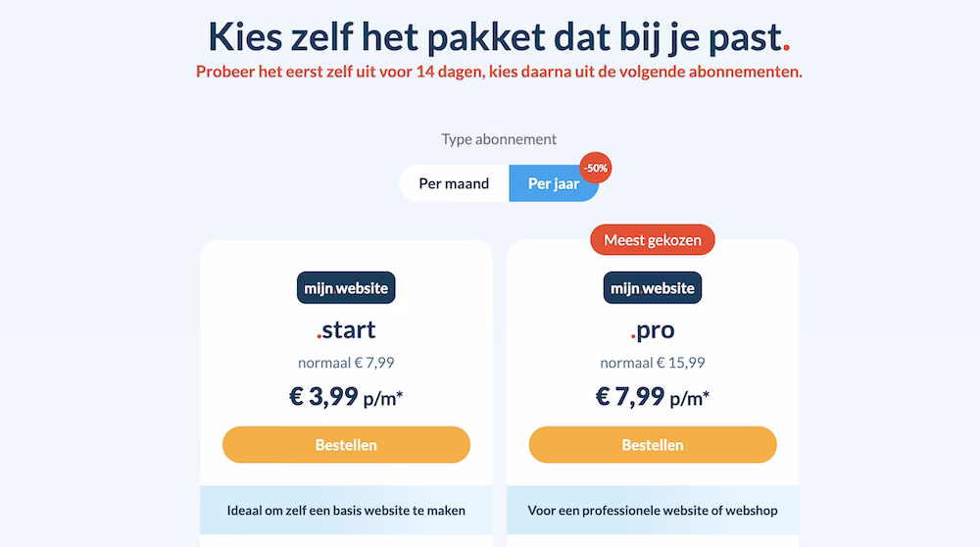The image size is (980, 547).
Task: Click normaal € 7,99 original price text
Action: [x=346, y=363]
